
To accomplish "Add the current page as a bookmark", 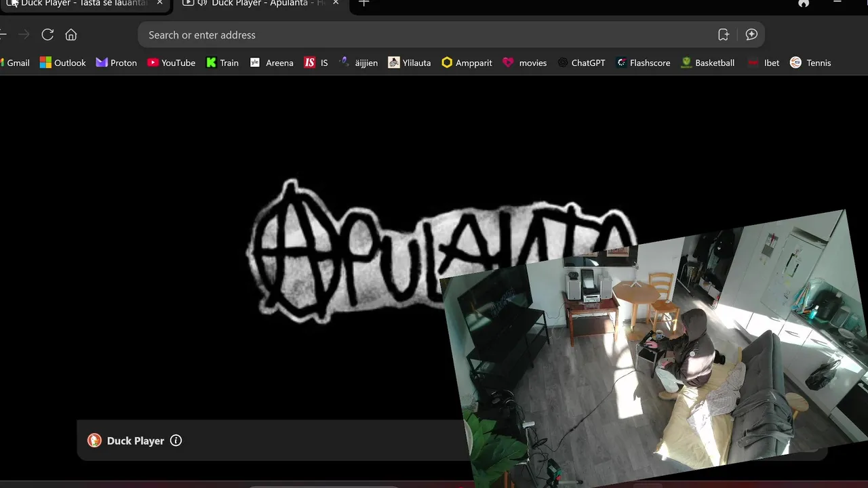I will coord(724,35).
